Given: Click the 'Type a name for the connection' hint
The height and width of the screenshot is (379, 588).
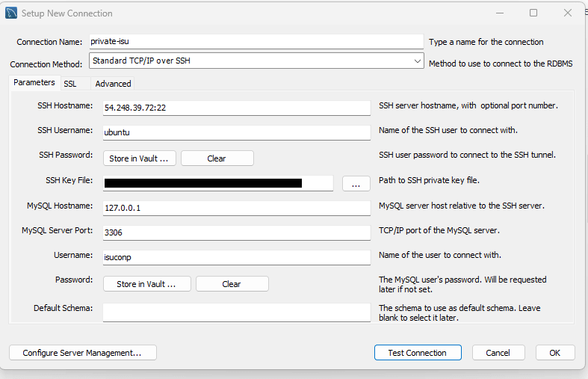Looking at the screenshot, I should point(486,42).
